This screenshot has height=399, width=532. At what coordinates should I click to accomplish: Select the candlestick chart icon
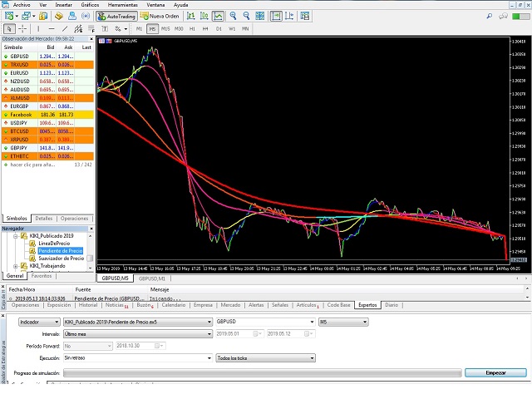coord(203,16)
